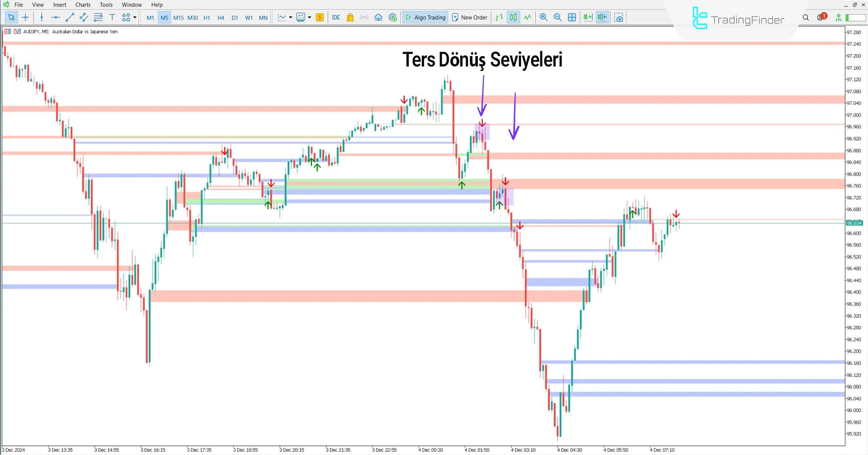Toggle candlestick chart display mode
Screen dimensions: 868x455
[x=513, y=17]
